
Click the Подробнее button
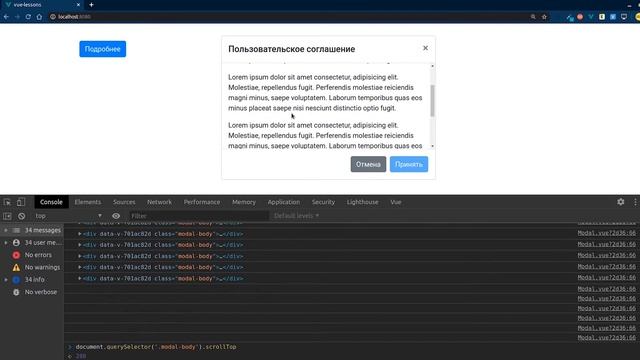pyautogui.click(x=102, y=49)
